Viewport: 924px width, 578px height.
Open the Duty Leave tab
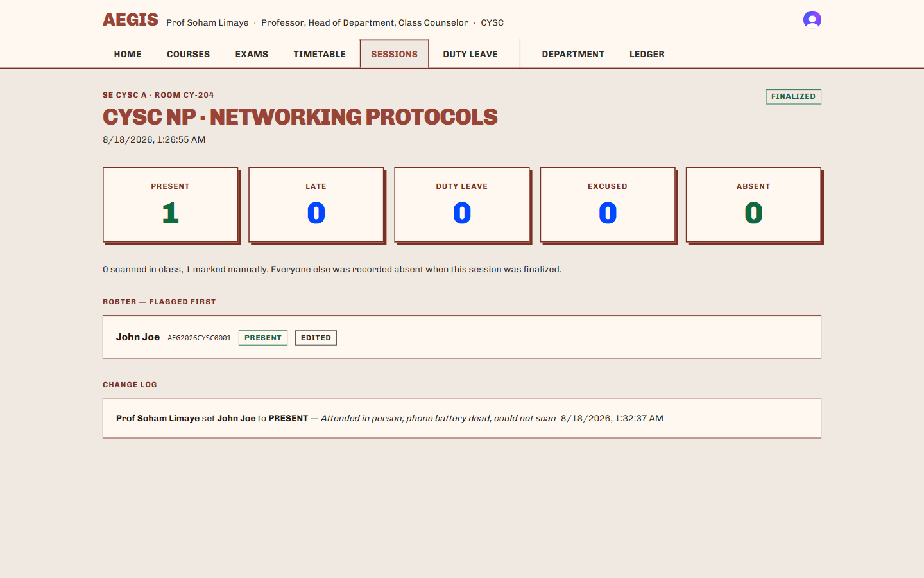click(470, 54)
